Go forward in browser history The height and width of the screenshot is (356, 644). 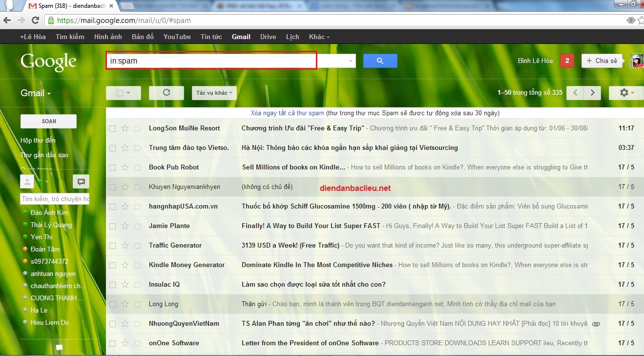pos(21,21)
